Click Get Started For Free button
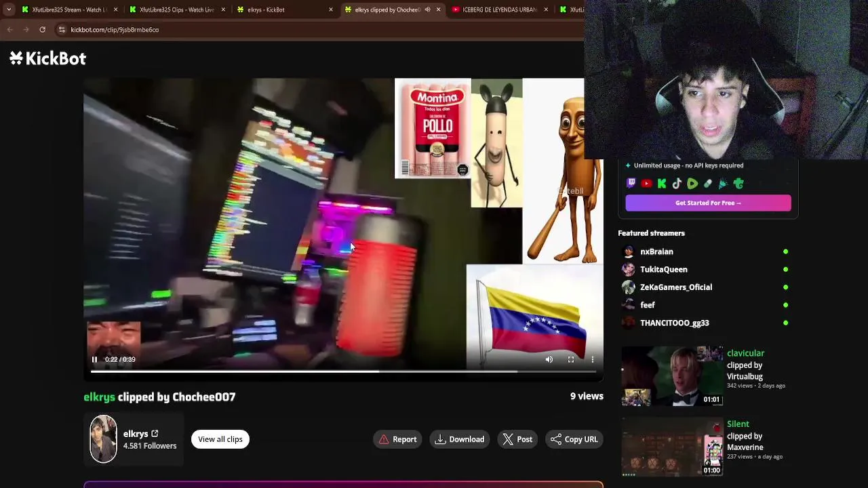868x488 pixels. [x=708, y=203]
